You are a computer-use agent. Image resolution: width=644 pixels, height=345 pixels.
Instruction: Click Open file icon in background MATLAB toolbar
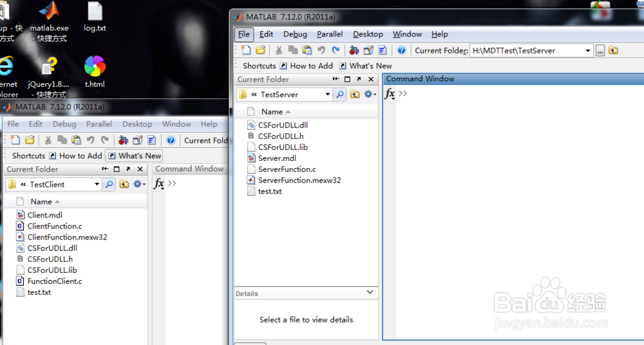point(30,140)
